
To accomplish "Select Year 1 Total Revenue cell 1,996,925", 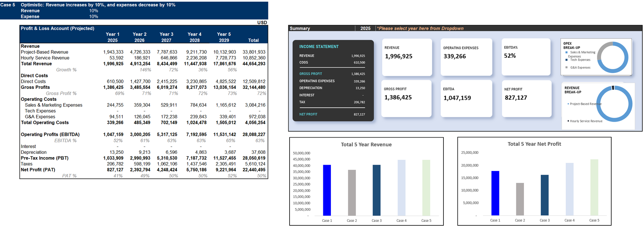I will coord(113,64).
